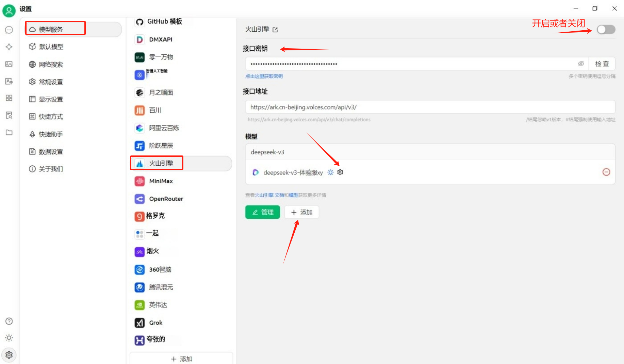Open the chat assistant icon in left sidebar
The width and height of the screenshot is (624, 364).
pos(9,30)
